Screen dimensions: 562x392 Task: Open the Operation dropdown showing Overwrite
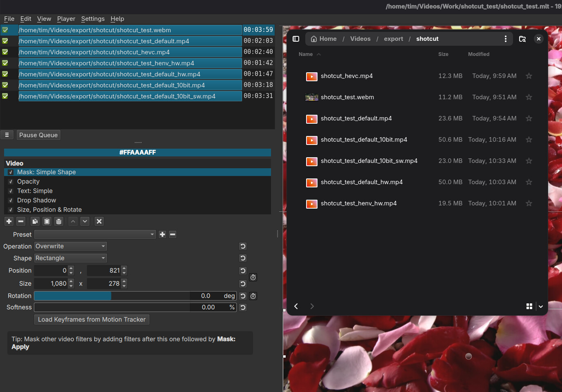coord(70,246)
